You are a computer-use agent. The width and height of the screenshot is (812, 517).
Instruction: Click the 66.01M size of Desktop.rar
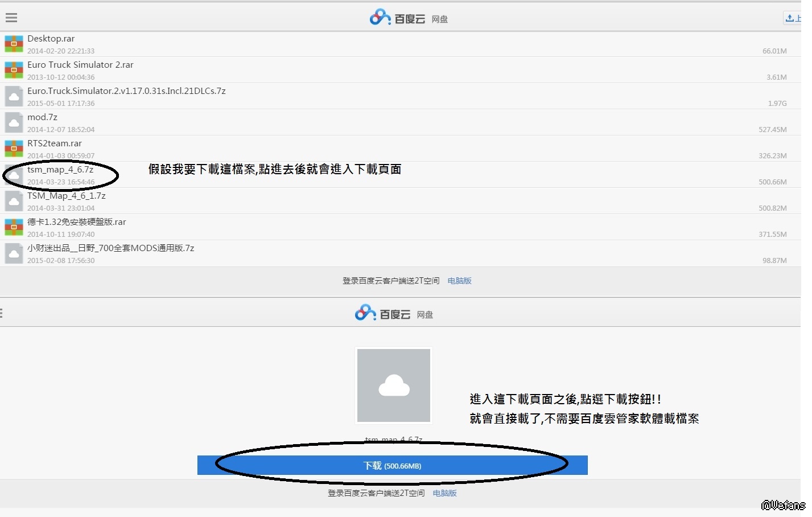point(774,51)
